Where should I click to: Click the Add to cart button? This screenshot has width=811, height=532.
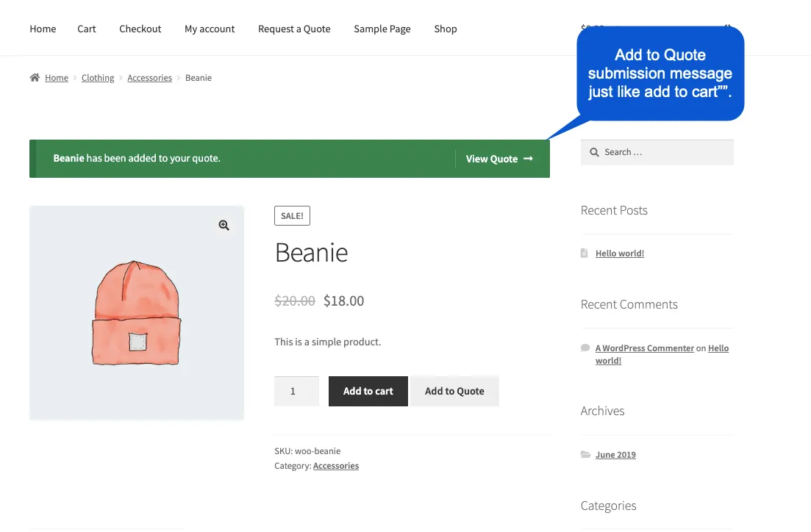click(x=368, y=391)
